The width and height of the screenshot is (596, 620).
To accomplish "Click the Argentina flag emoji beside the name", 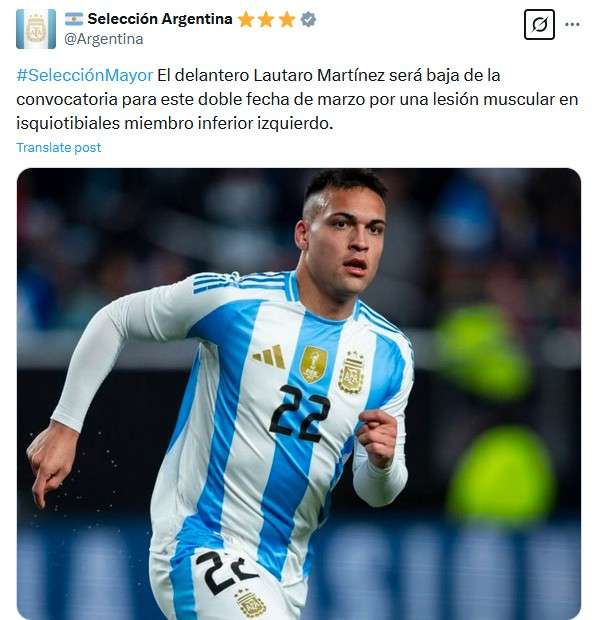I will pyautogui.click(x=74, y=19).
